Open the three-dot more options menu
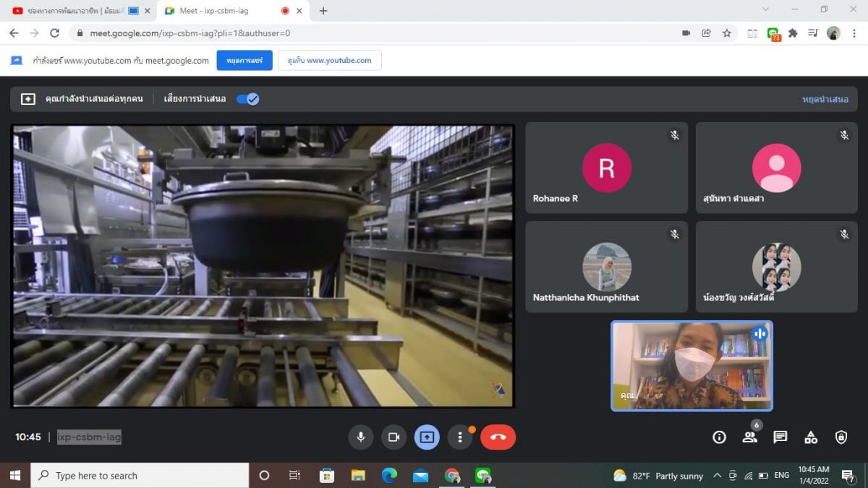The height and width of the screenshot is (488, 868). click(460, 437)
